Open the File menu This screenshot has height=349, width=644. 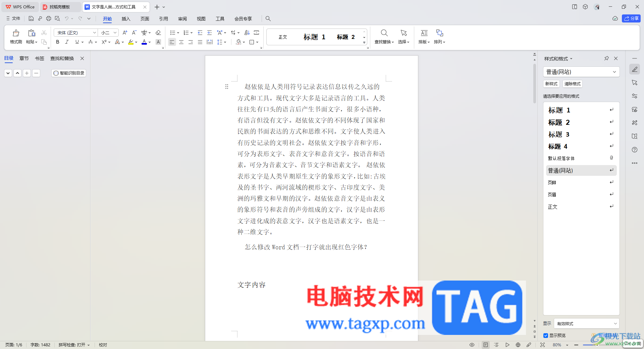pyautogui.click(x=13, y=18)
